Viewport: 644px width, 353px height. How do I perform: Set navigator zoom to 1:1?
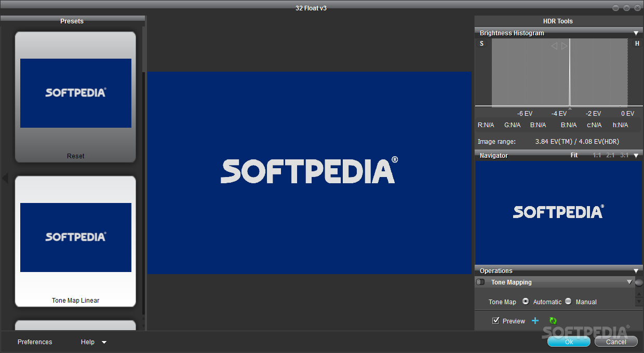(597, 155)
